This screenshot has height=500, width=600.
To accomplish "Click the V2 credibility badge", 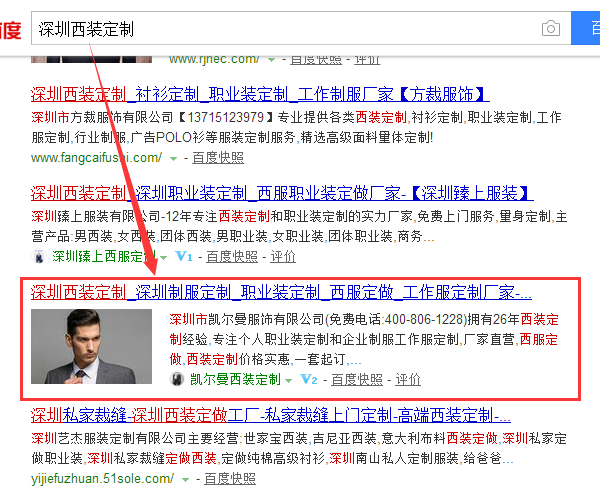I will coord(309,379).
